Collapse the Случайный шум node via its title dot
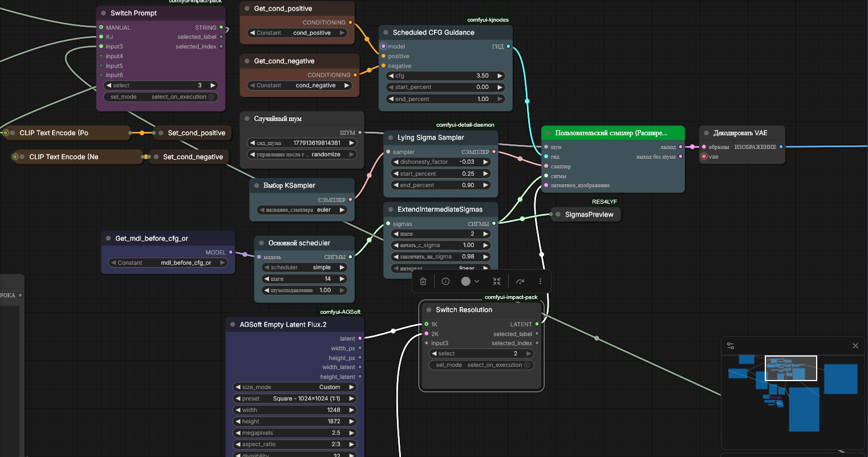This screenshot has height=457, width=868. click(247, 119)
